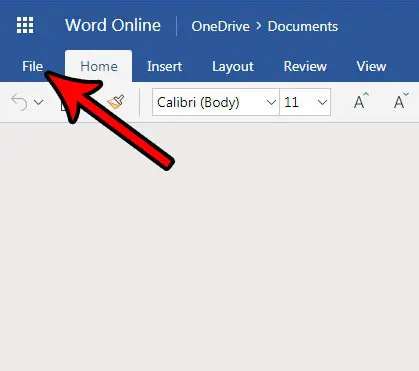Switch to the Insert tab
419x371 pixels.
tap(164, 66)
